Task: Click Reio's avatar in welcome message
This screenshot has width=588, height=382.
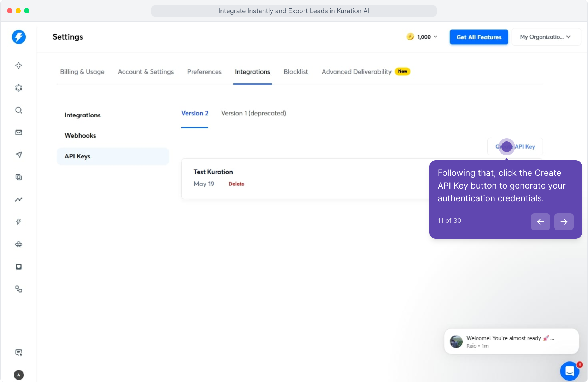Action: tap(456, 342)
